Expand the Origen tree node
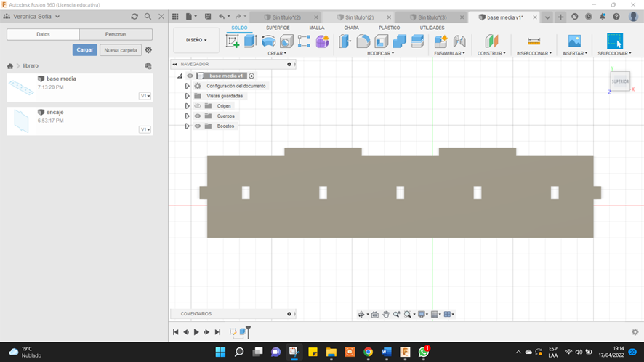This screenshot has width=644, height=362. [x=187, y=106]
